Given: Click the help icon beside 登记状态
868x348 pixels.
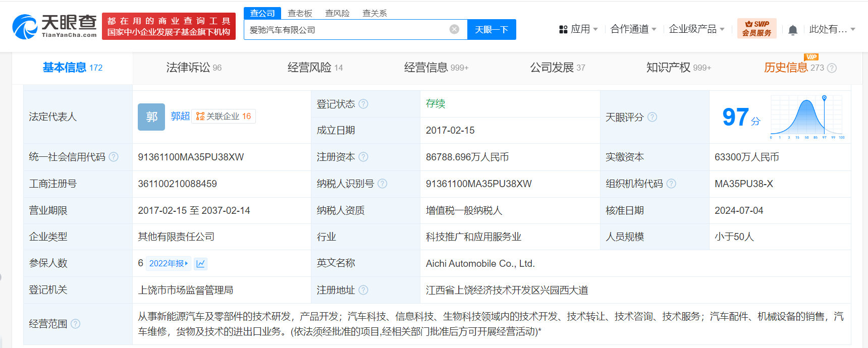Looking at the screenshot, I should click(363, 104).
